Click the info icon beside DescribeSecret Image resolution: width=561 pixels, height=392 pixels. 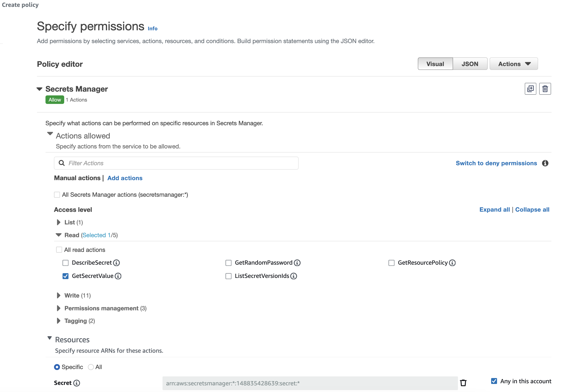[x=117, y=263]
